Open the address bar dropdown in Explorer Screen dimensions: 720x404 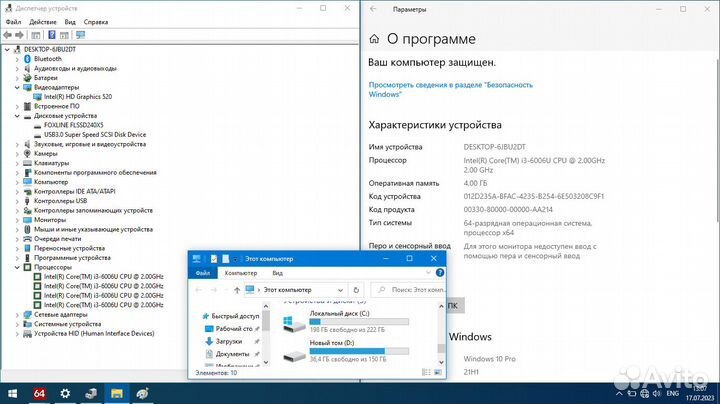click(x=340, y=290)
